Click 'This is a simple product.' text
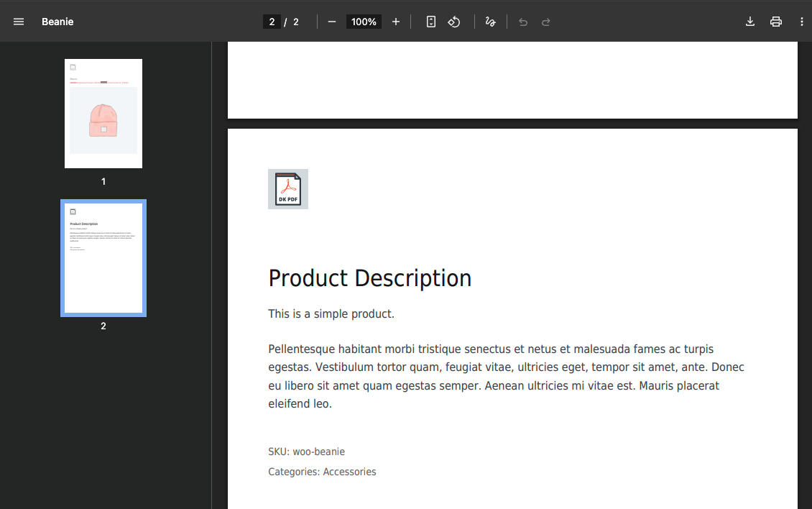The height and width of the screenshot is (509, 812). click(x=331, y=314)
